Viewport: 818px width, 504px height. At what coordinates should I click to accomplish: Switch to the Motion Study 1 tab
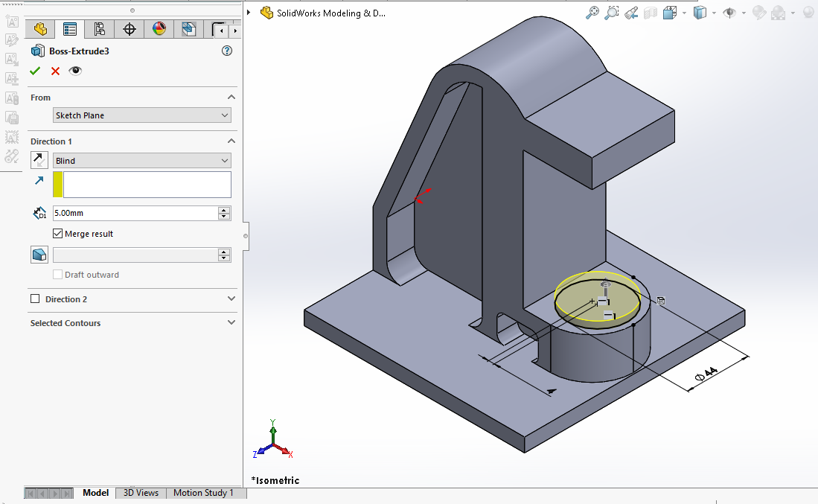click(203, 493)
